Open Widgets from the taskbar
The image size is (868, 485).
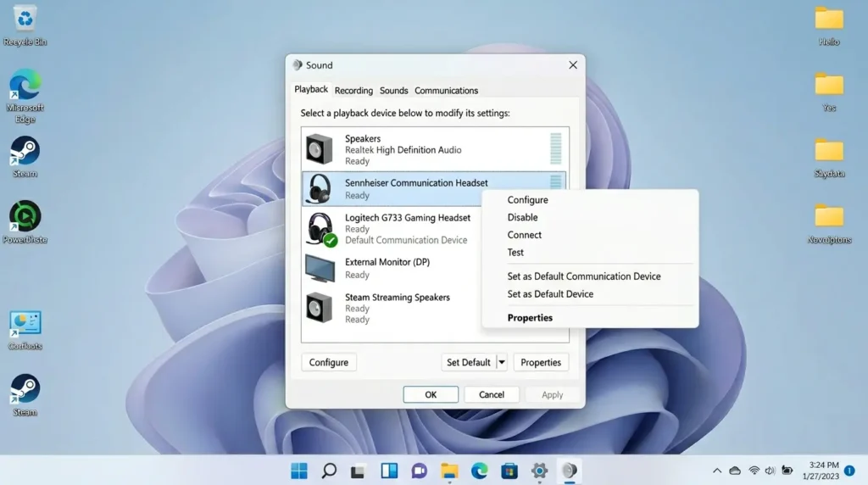(x=389, y=471)
